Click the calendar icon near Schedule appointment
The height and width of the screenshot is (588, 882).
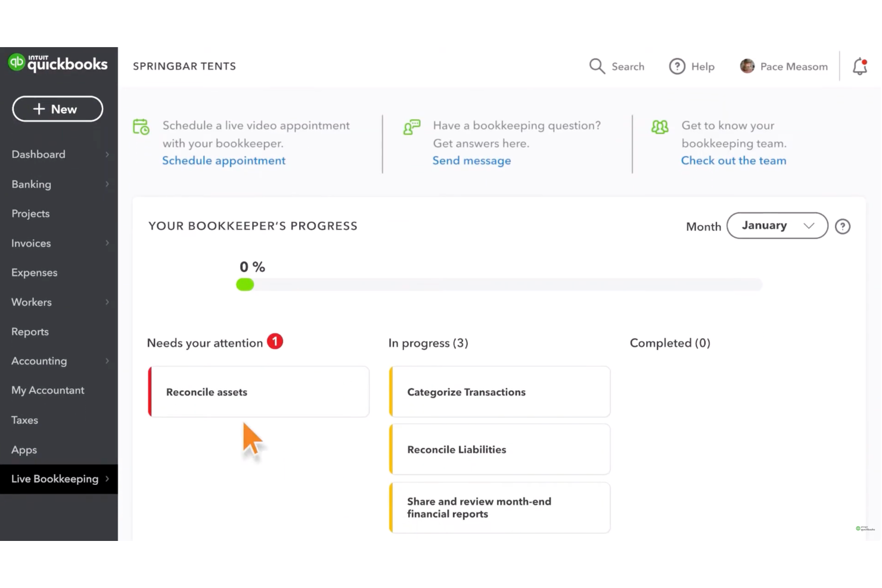click(141, 126)
